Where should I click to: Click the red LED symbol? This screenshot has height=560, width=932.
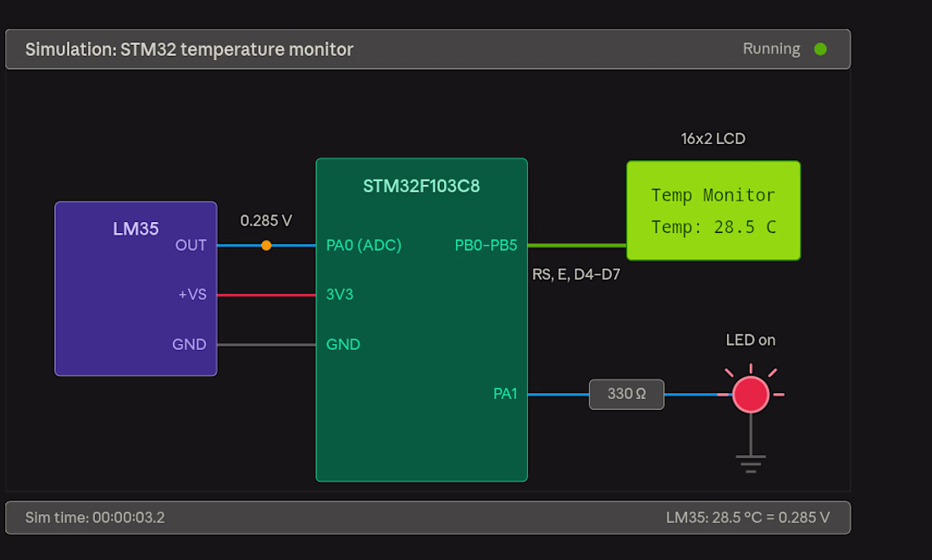tap(751, 394)
